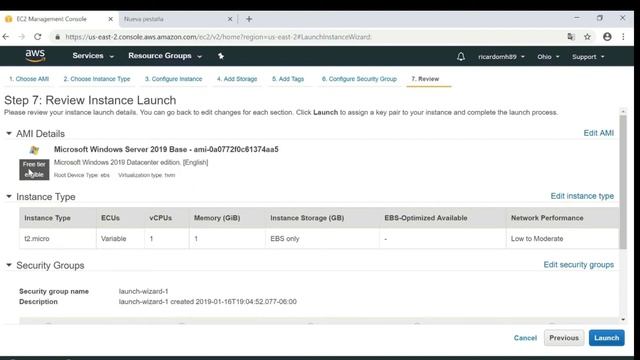The width and height of the screenshot is (640, 360).
Task: Collapse the AMI Details section
Action: click(9, 133)
